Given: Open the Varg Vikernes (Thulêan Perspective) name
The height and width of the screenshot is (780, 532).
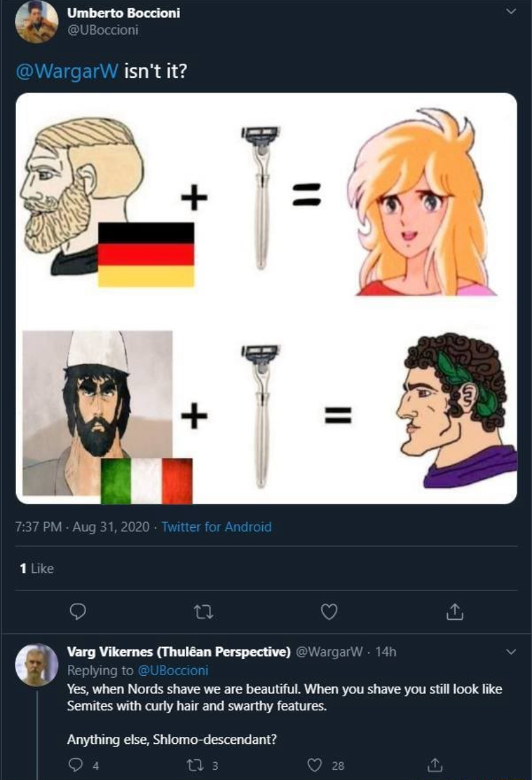Looking at the screenshot, I should 179,651.
